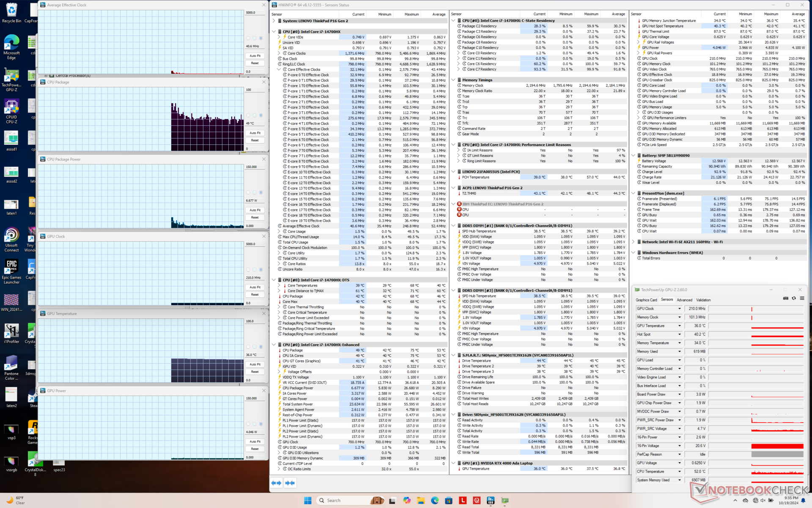Click Reset in Average Effective Clock graph
812x508 pixels.
255,63
